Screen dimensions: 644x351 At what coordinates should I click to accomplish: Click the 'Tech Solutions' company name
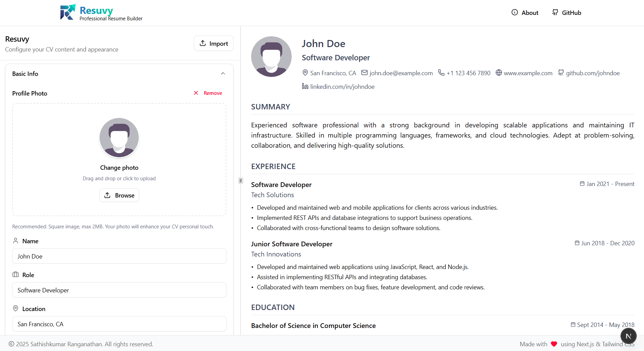[272, 195]
